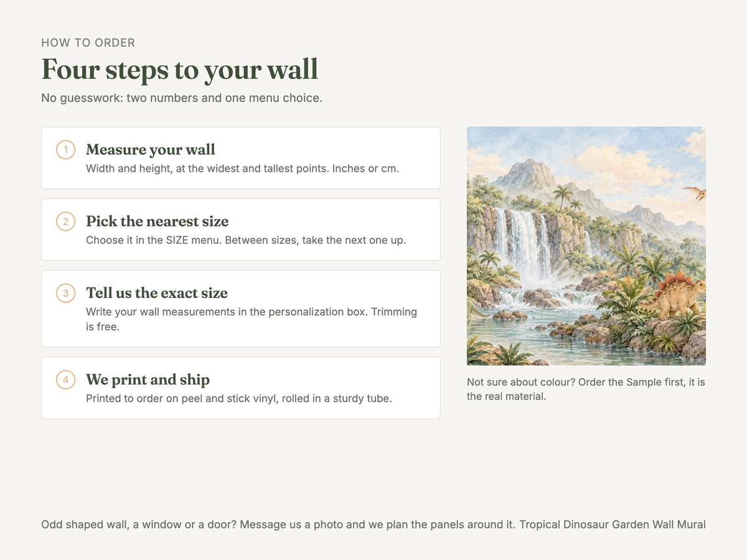Click the Tropical Dinosaur Garden Wall Mural text
Image resolution: width=747 pixels, height=560 pixels.
click(613, 525)
